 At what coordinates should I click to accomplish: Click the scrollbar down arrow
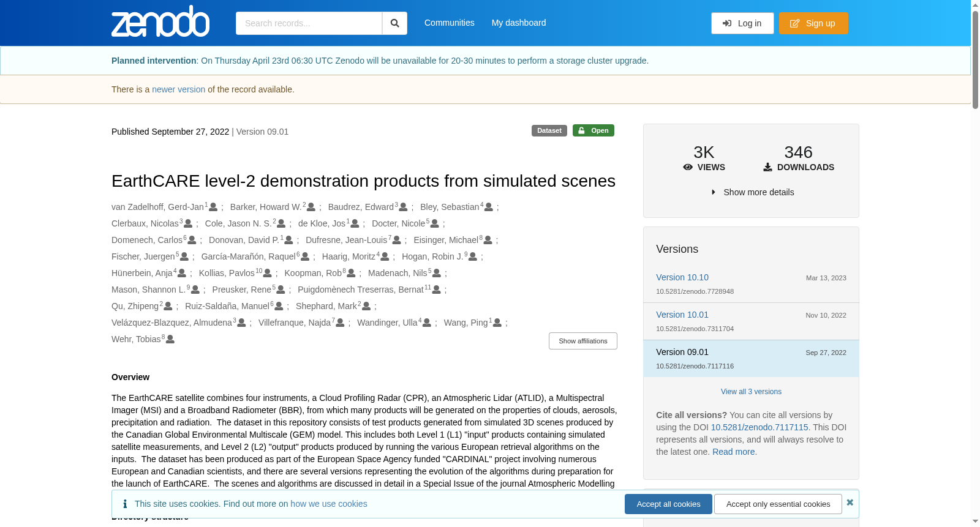[x=975, y=521]
